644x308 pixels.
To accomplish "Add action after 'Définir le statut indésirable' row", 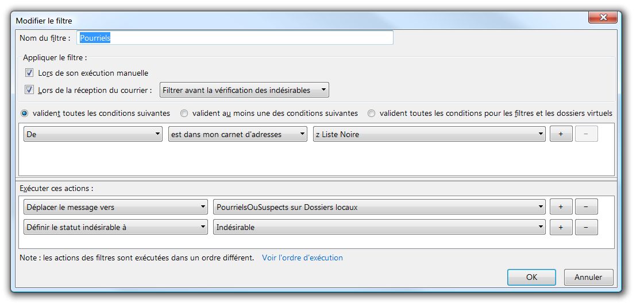I will tap(561, 227).
